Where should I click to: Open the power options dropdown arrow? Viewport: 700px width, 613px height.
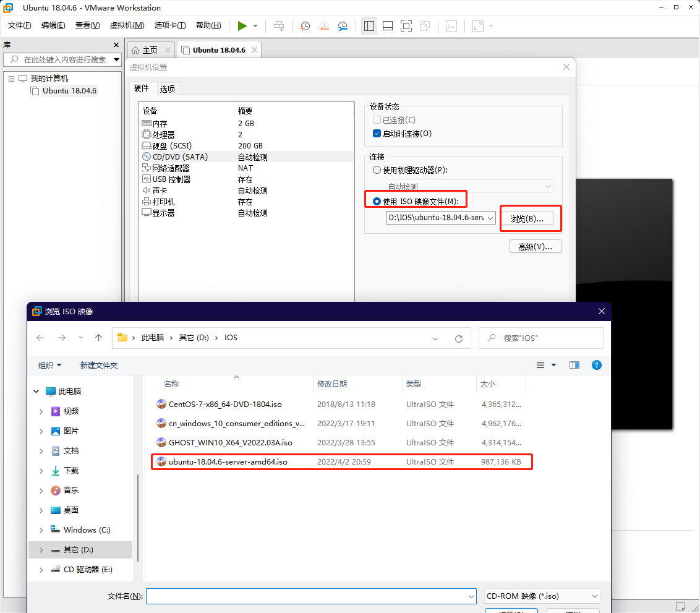pyautogui.click(x=255, y=26)
